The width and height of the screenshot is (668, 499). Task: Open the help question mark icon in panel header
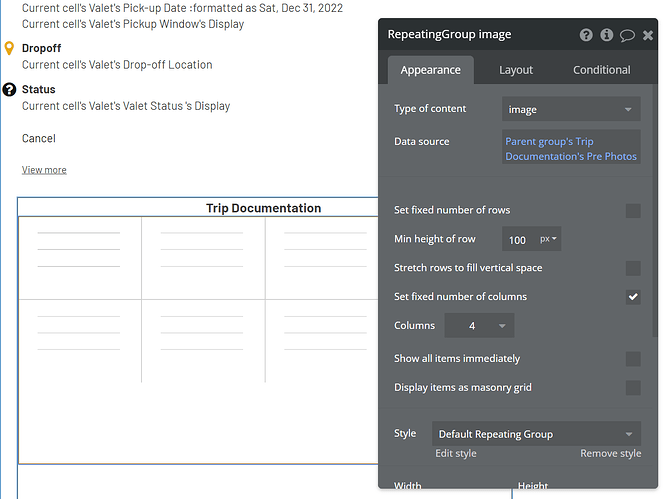[x=586, y=35]
